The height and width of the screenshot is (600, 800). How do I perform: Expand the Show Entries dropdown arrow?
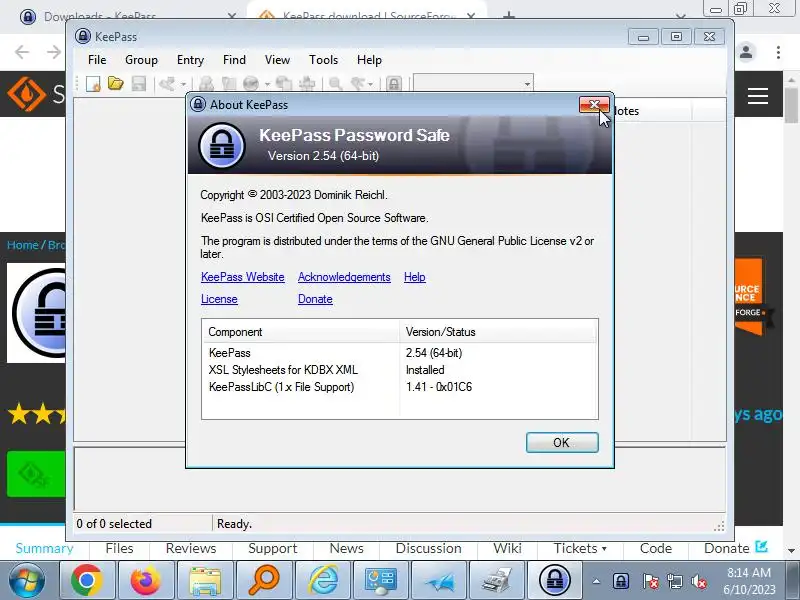click(370, 84)
